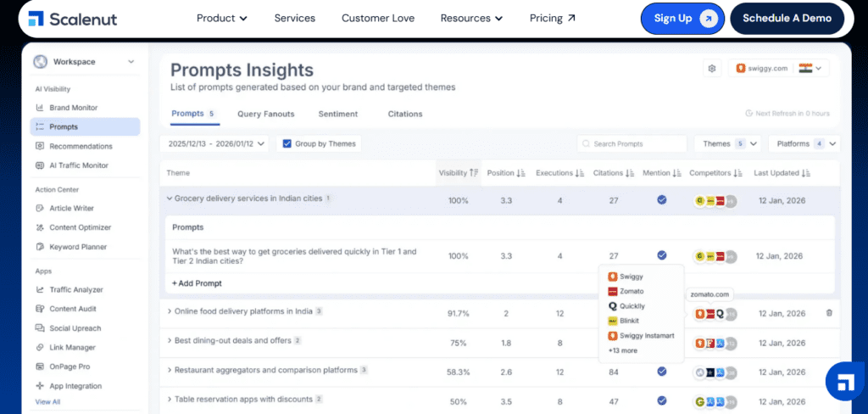Open Brand Monitor in sidebar
This screenshot has height=414, width=868.
tap(73, 108)
